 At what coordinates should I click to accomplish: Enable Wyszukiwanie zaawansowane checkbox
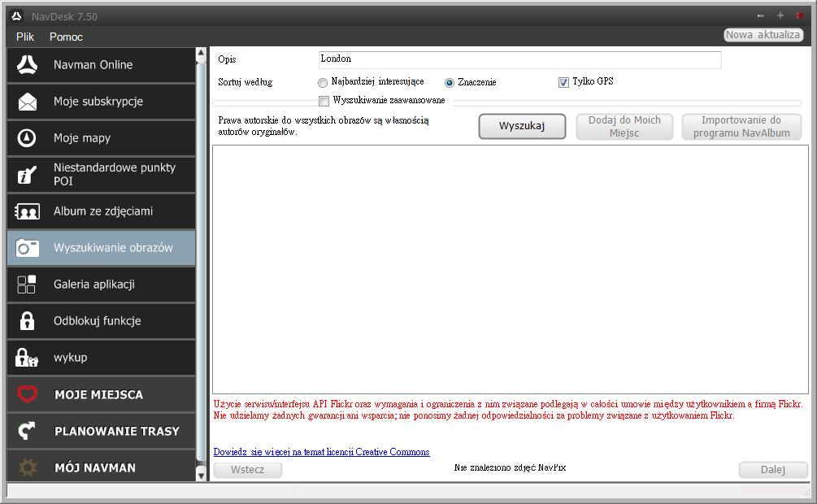point(324,101)
